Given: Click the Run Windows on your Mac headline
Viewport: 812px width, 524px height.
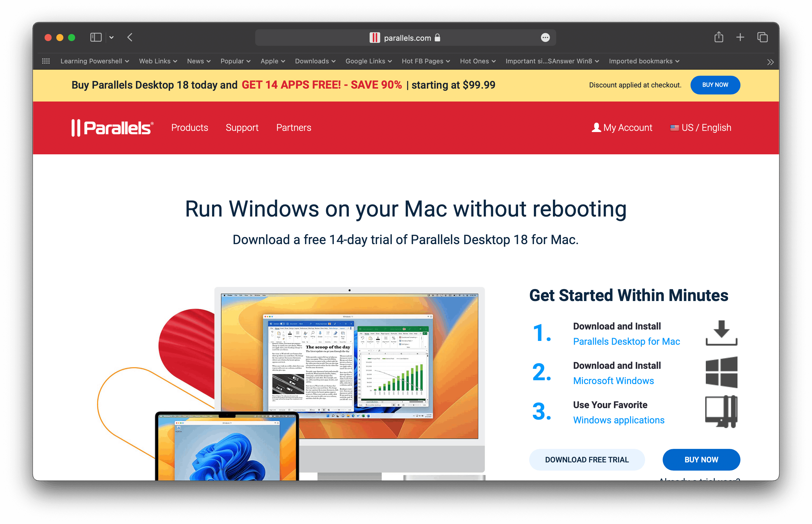Looking at the screenshot, I should click(405, 209).
